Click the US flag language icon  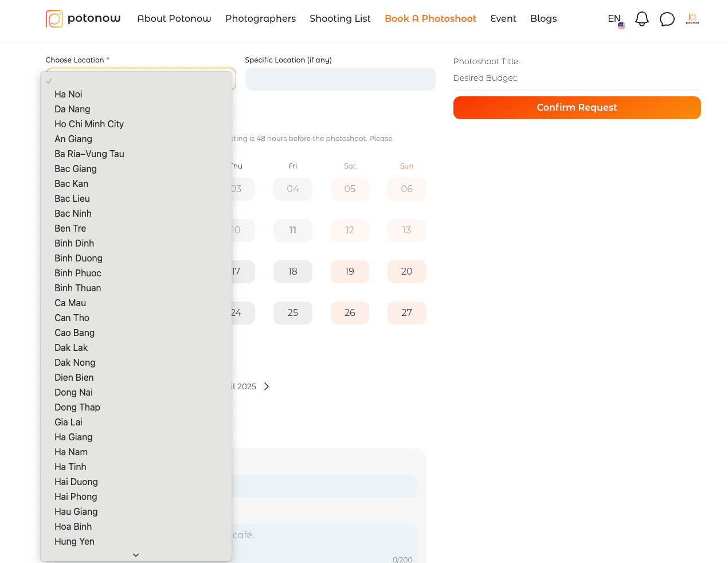click(621, 25)
